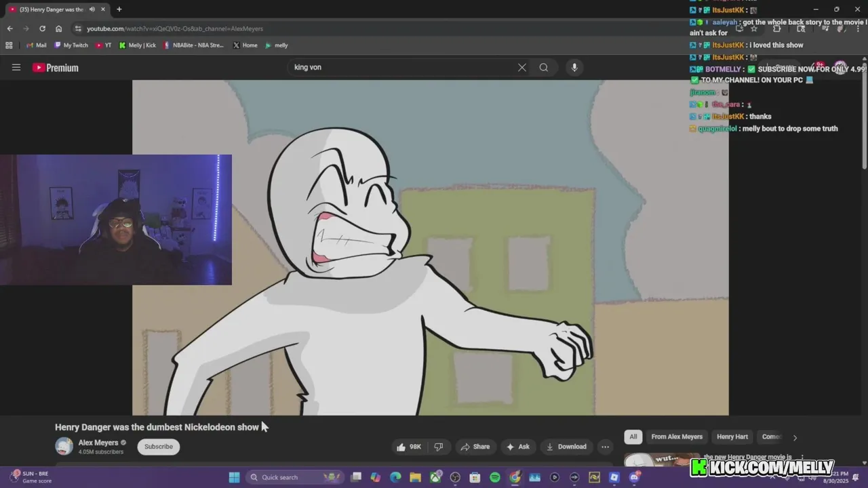Open Spotify from taskbar
Viewport: 868px width, 488px height.
pyautogui.click(x=495, y=477)
